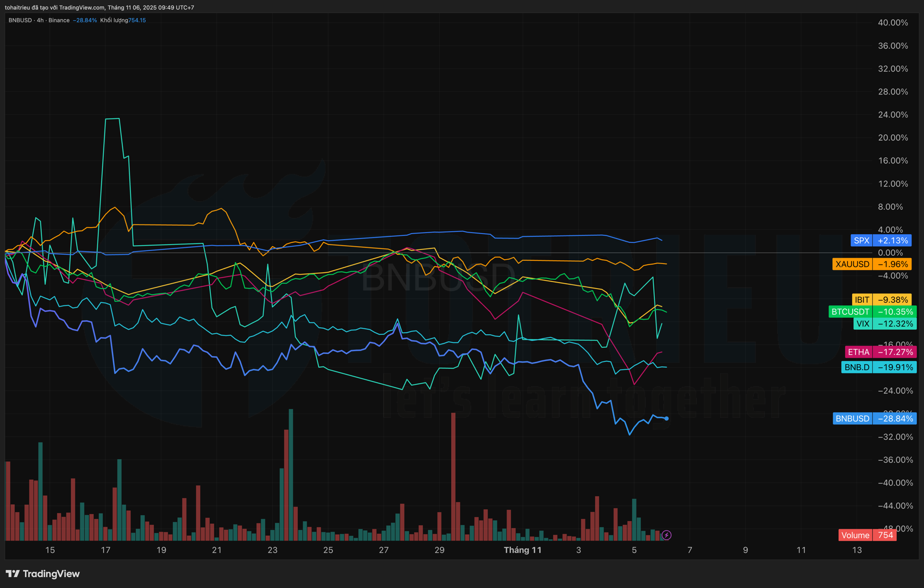The width and height of the screenshot is (924, 588).
Task: Click the 23 date label on time axis
Action: point(272,550)
